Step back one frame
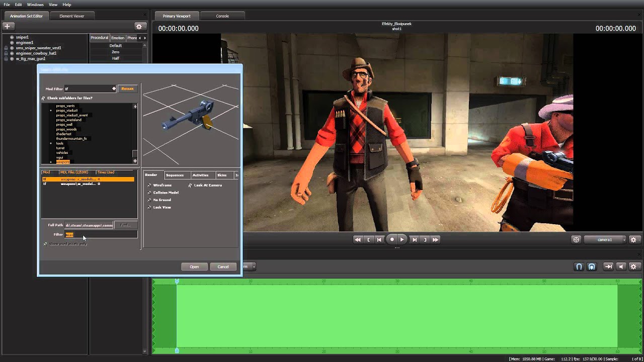644x362 pixels. (379, 240)
